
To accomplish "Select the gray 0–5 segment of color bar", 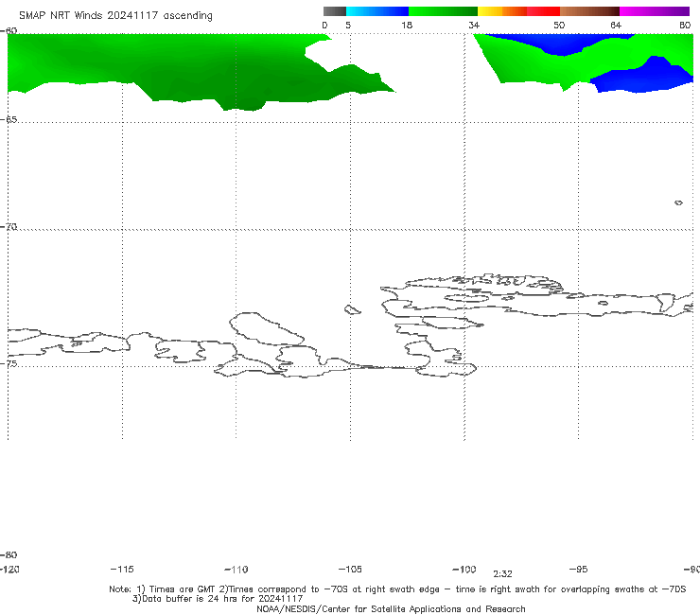I will (335, 11).
